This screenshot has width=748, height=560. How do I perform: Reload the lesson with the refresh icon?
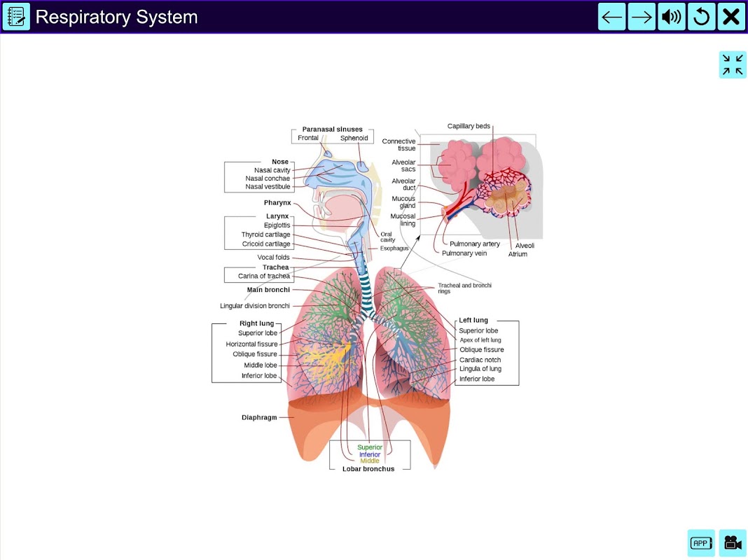point(701,17)
